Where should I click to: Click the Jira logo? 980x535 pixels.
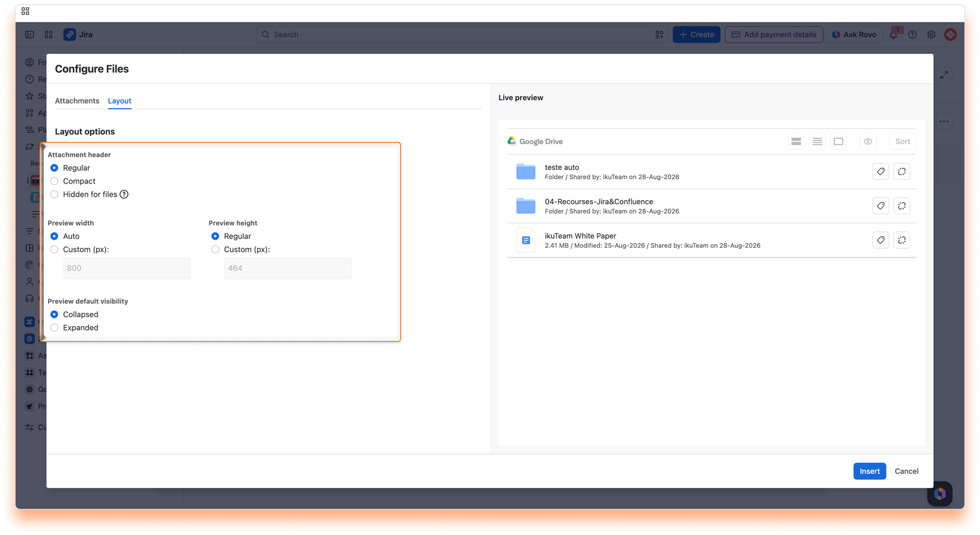click(x=78, y=34)
